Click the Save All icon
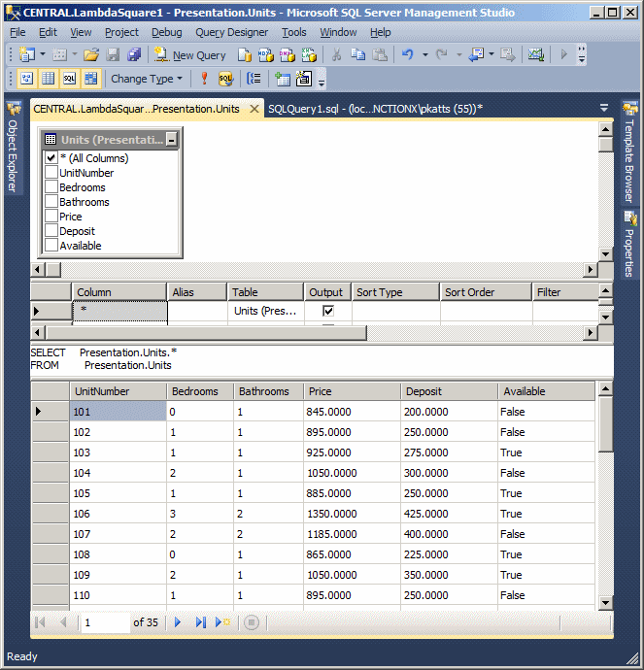 134,54
